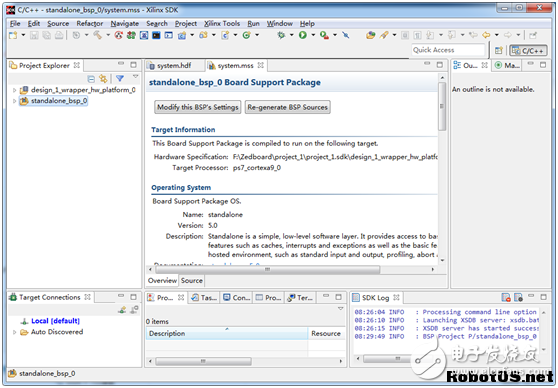Click Modify this BSP's Settings button

[x=198, y=107]
